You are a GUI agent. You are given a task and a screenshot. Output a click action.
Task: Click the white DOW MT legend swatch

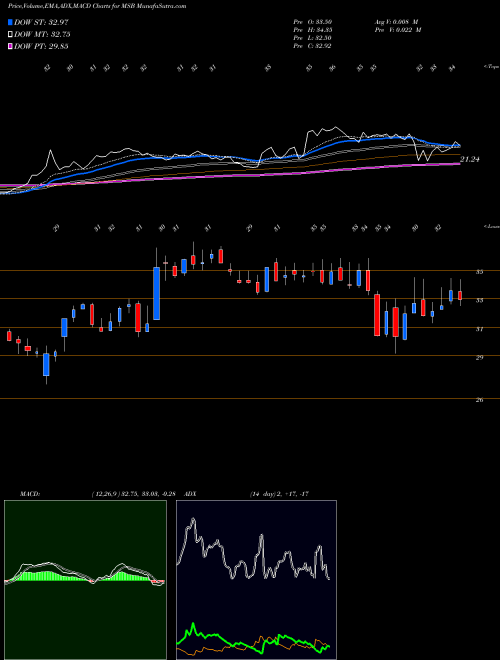tap(10, 35)
